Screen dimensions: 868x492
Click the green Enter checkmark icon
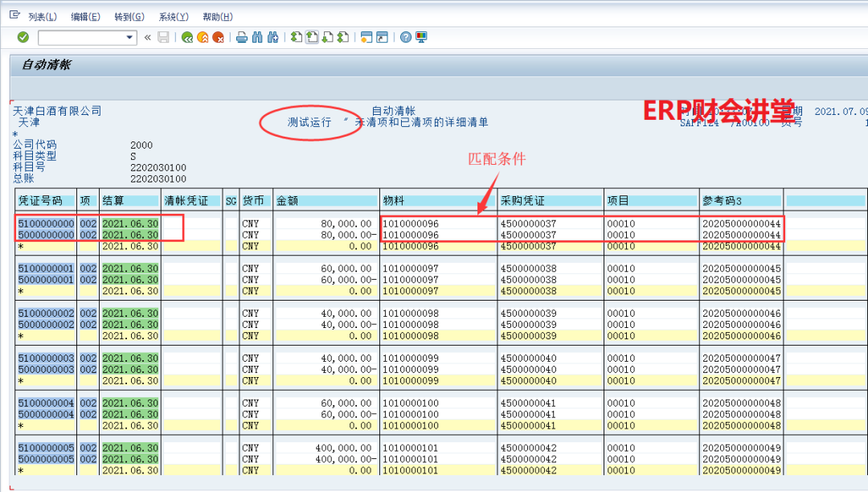pyautogui.click(x=23, y=37)
